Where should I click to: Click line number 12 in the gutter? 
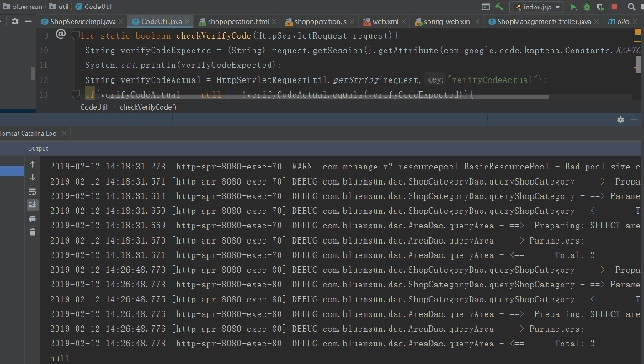click(44, 80)
